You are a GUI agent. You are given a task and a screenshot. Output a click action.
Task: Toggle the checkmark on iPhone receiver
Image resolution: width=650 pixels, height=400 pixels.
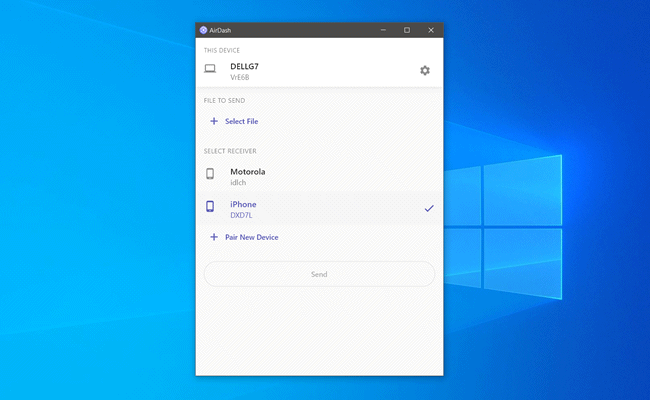click(x=429, y=208)
